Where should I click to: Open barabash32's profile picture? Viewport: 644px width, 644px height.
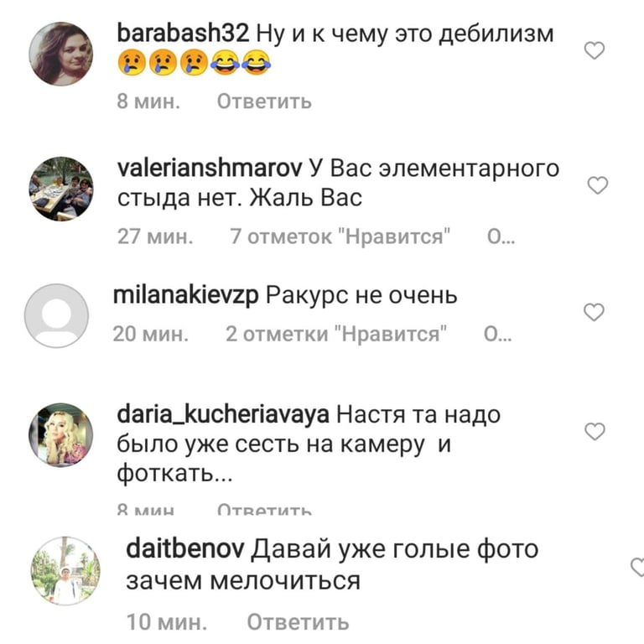click(60, 54)
